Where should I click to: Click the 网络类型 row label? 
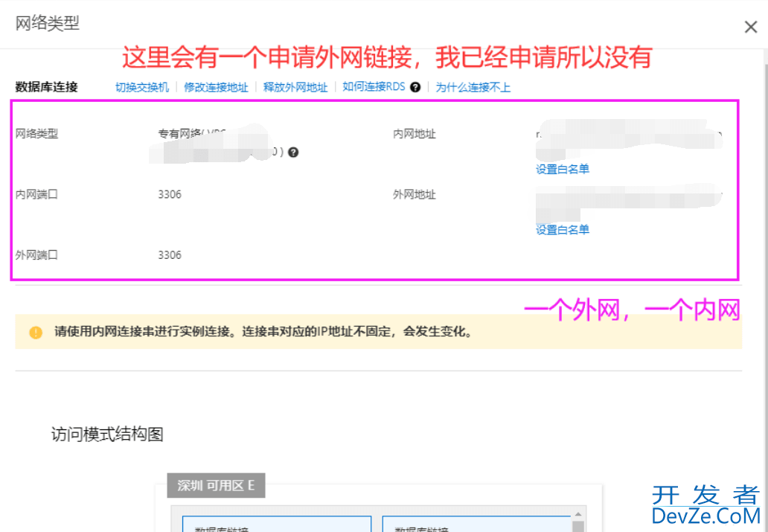pos(36,134)
